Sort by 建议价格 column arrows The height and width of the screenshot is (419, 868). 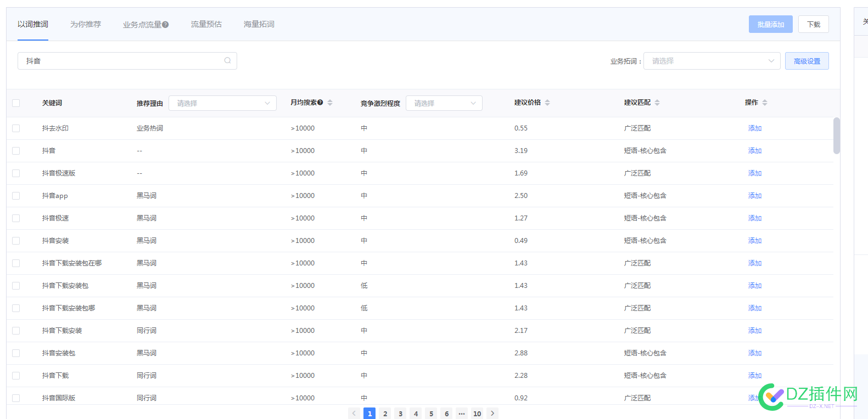click(547, 103)
